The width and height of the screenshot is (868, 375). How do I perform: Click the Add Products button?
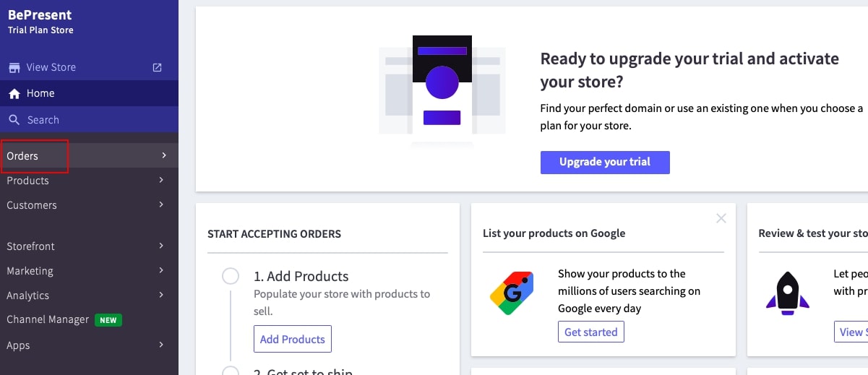(293, 339)
